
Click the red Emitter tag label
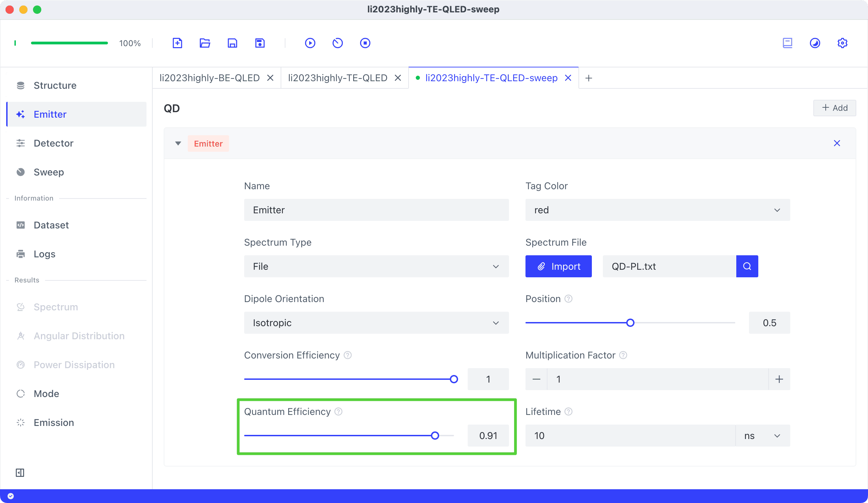click(x=208, y=144)
